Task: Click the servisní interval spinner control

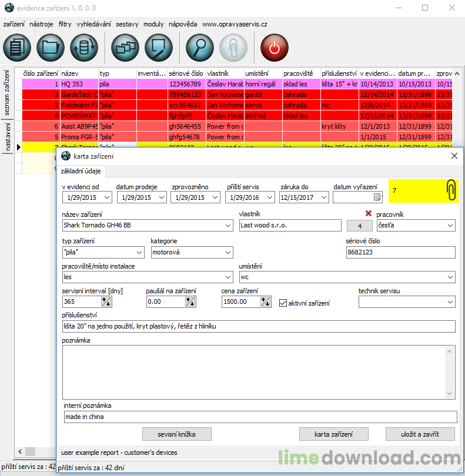Action: (106, 302)
